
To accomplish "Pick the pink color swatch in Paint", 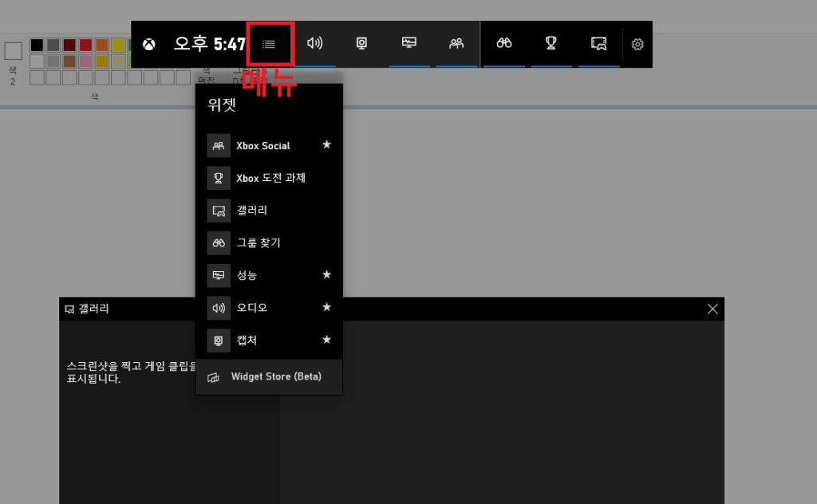I will tap(86, 61).
